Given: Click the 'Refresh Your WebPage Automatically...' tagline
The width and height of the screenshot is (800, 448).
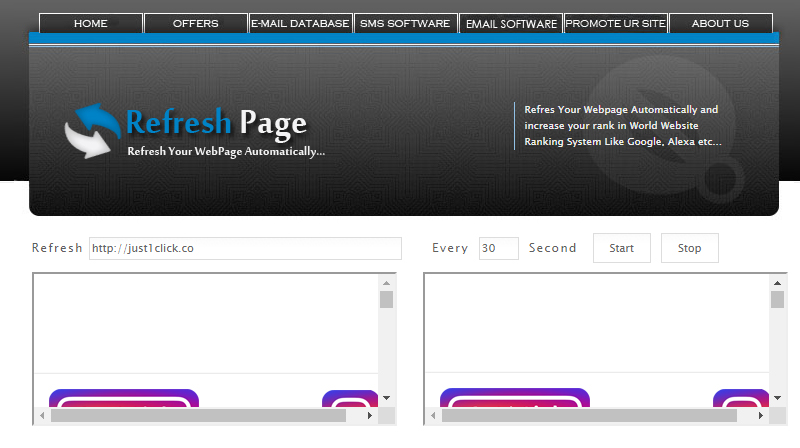Looking at the screenshot, I should pyautogui.click(x=226, y=152).
